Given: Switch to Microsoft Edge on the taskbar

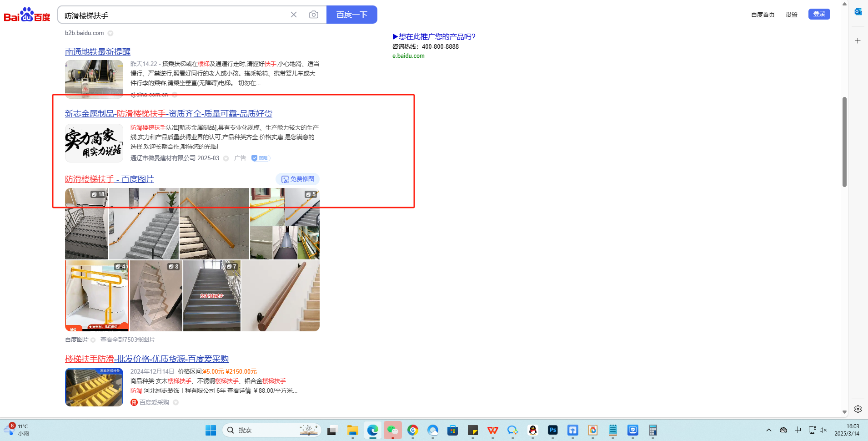Looking at the screenshot, I should coord(373,430).
